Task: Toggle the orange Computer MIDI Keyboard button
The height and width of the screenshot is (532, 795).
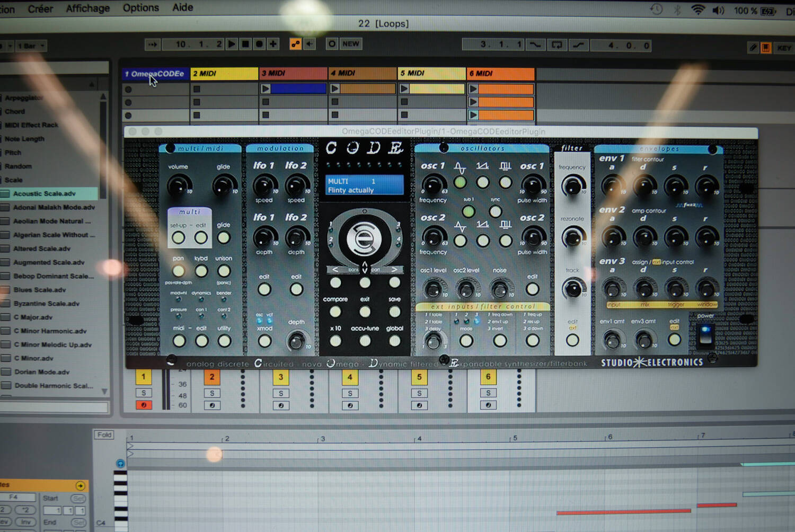Action: coord(766,48)
